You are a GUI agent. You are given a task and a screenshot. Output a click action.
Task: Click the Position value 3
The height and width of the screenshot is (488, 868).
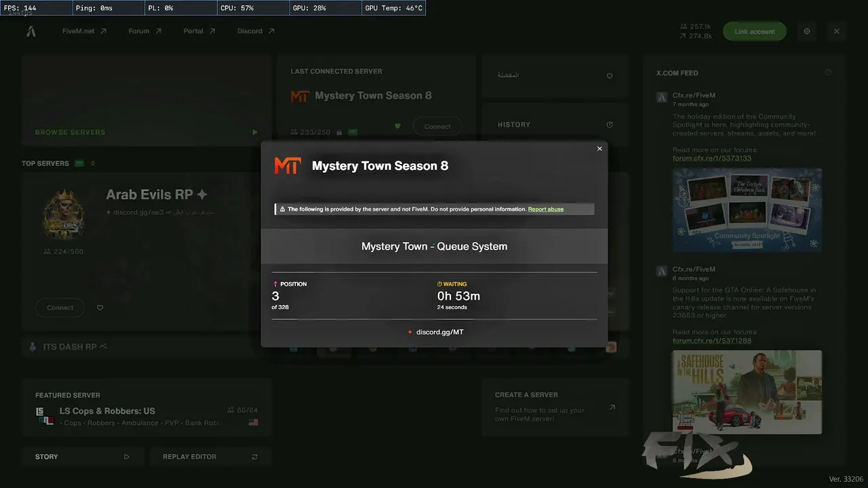[x=275, y=296]
